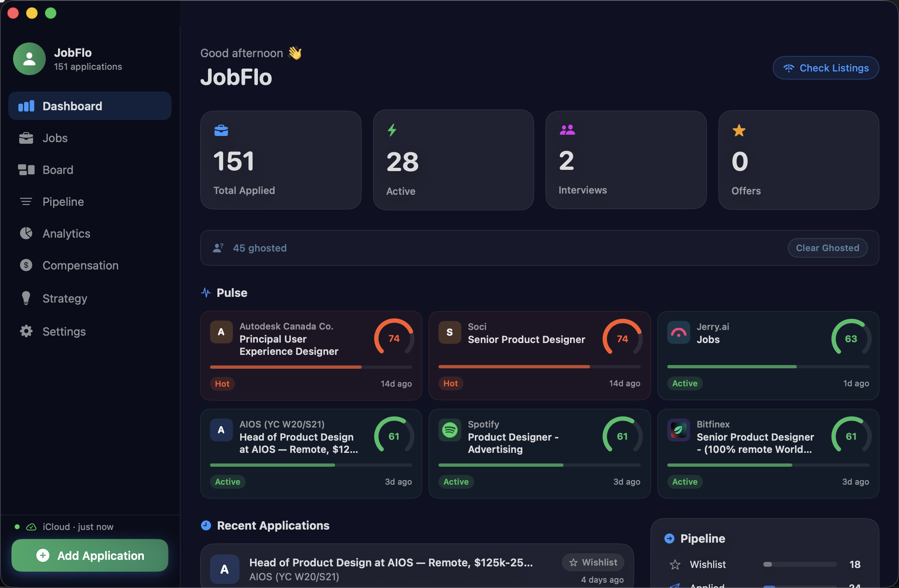Viewport: 899px width, 588px height.
Task: Open the Autodesk Canada Co. pulse card
Action: (311, 356)
